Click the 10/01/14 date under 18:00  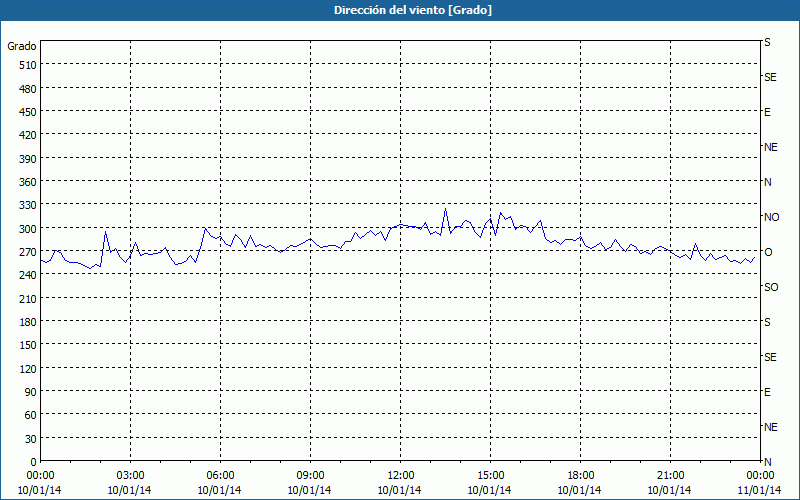tap(580, 490)
